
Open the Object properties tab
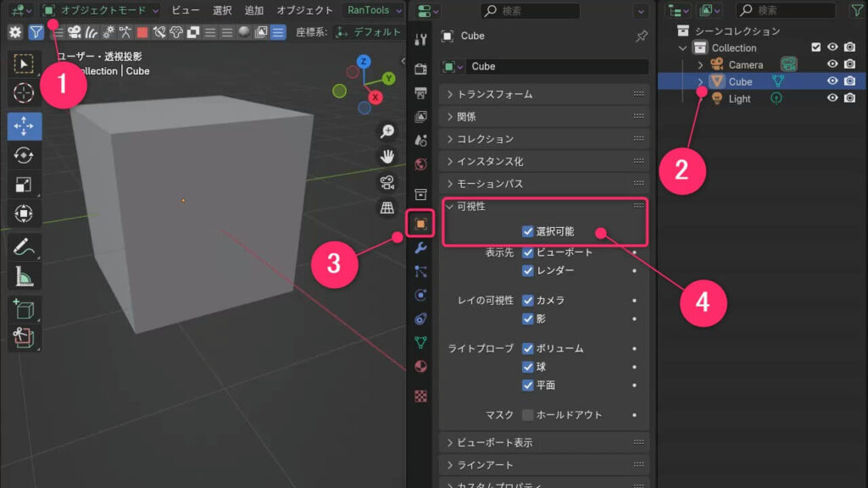coord(420,224)
